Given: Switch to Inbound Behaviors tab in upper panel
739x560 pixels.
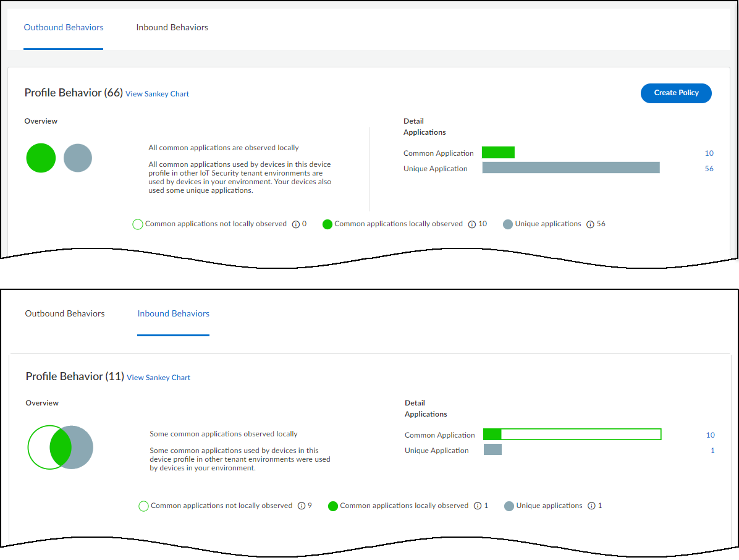Looking at the screenshot, I should coord(172,27).
